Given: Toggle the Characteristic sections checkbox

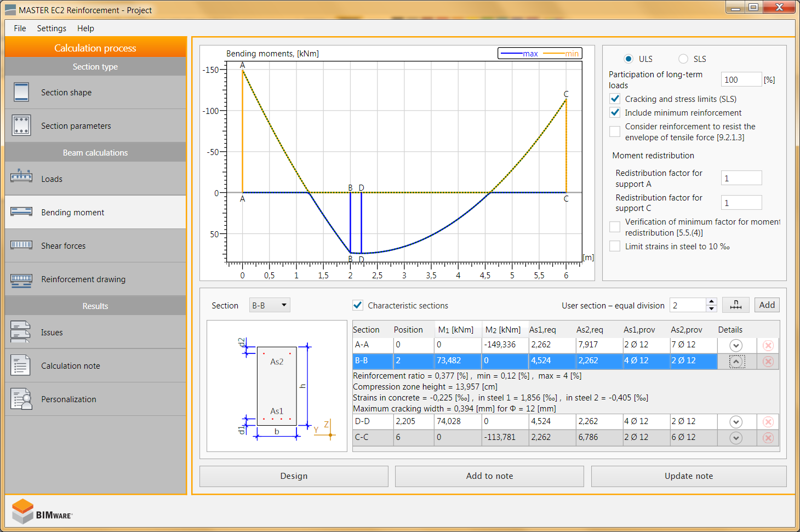Looking at the screenshot, I should pos(358,305).
